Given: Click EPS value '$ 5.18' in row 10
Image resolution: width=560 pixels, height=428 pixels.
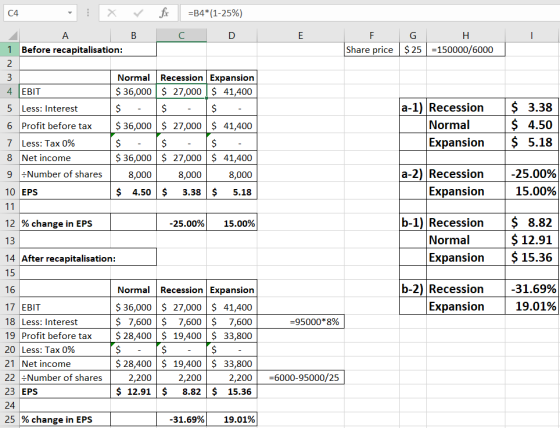Looking at the screenshot, I should click(x=232, y=192).
